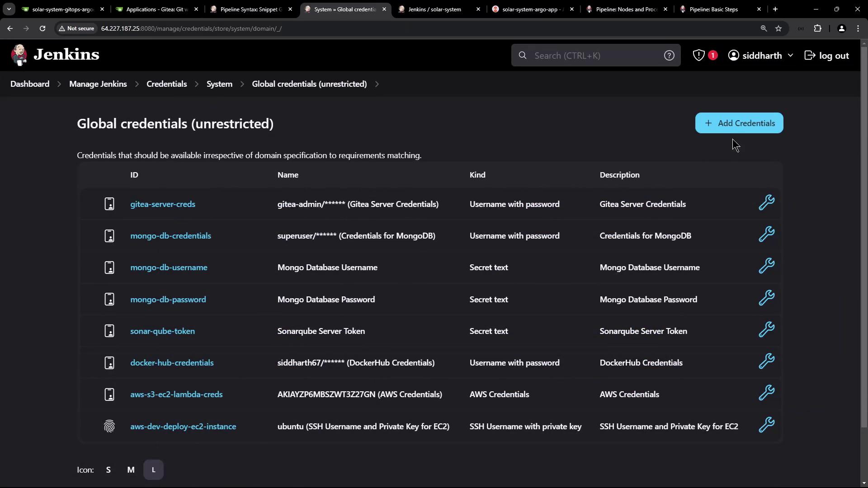868x488 pixels.
Task: Click the browser reload icon
Action: [42, 28]
